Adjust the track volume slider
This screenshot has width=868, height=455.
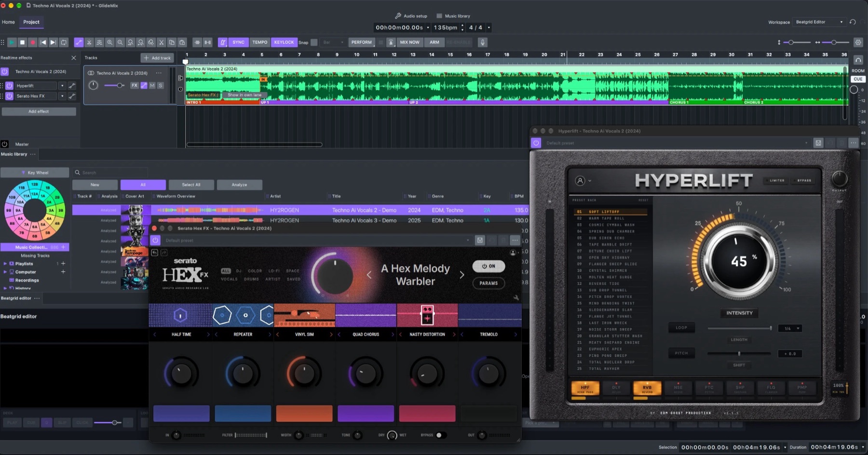click(x=114, y=85)
